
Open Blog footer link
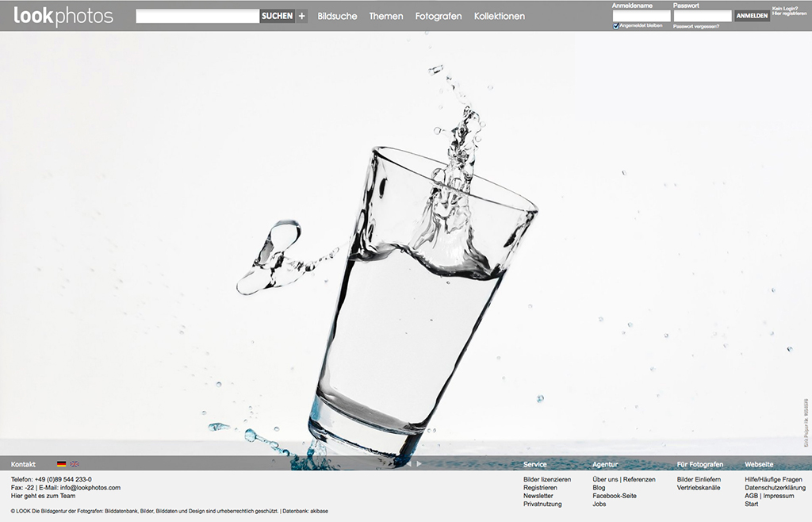599,487
